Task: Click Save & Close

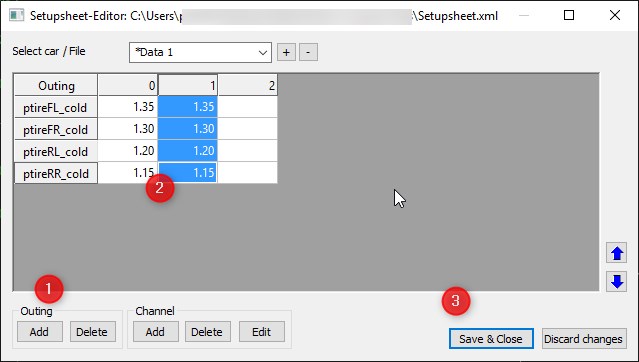Action: coord(491,339)
